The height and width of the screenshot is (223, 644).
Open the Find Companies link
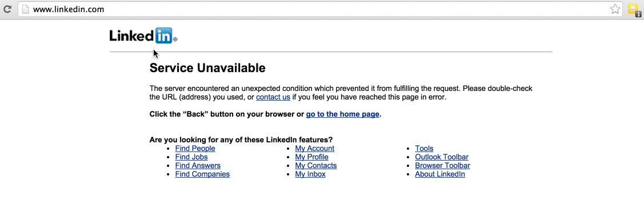[202, 174]
